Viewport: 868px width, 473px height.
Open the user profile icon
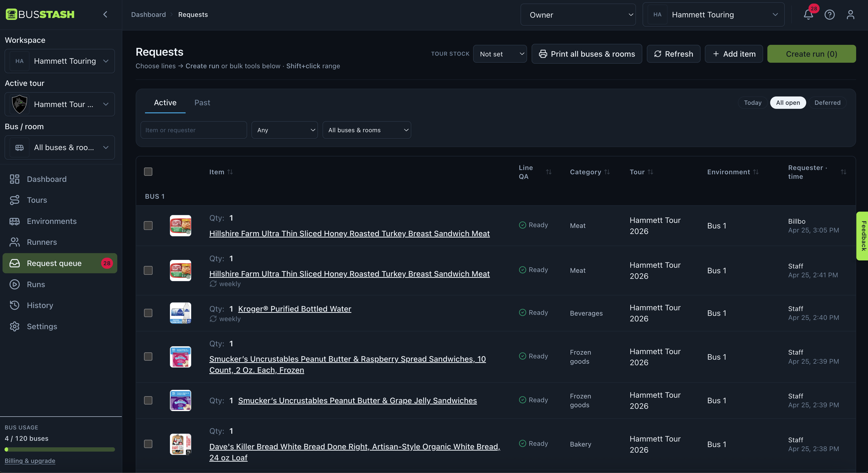coord(850,14)
